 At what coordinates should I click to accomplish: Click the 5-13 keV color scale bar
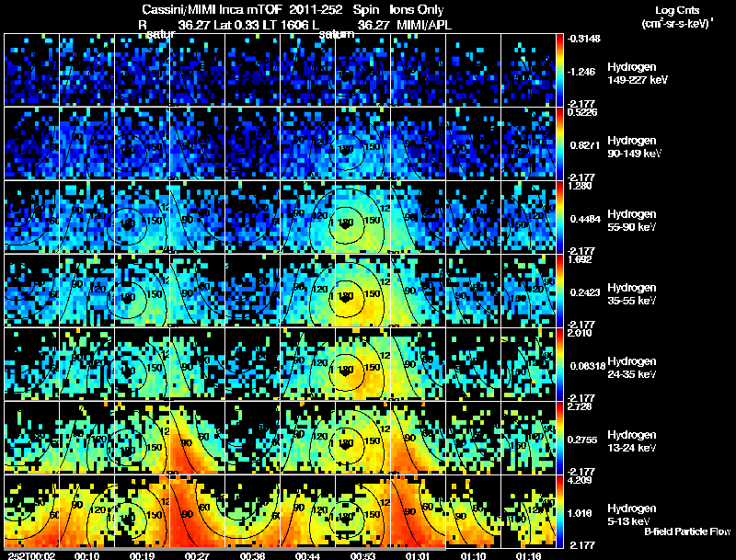pos(559,511)
